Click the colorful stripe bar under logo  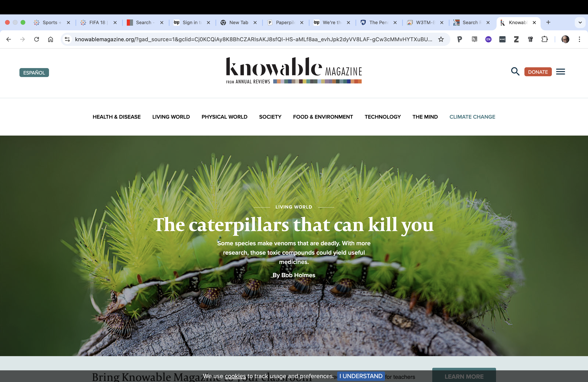(x=317, y=81)
